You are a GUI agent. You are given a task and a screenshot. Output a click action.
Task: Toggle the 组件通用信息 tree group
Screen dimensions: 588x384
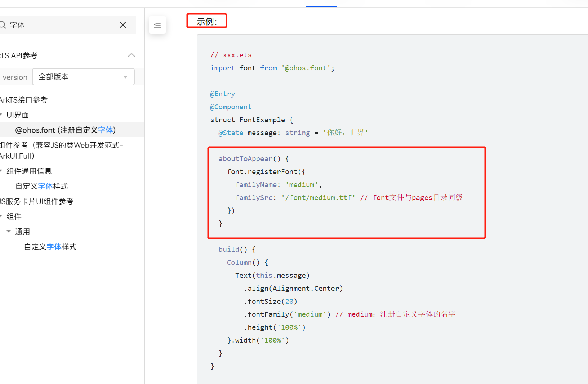(1, 171)
